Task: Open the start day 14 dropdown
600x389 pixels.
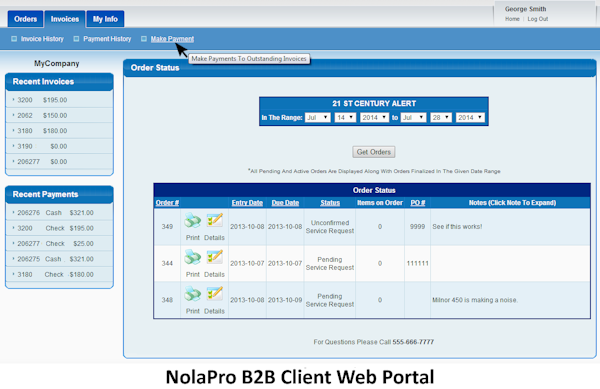Action: (x=345, y=117)
